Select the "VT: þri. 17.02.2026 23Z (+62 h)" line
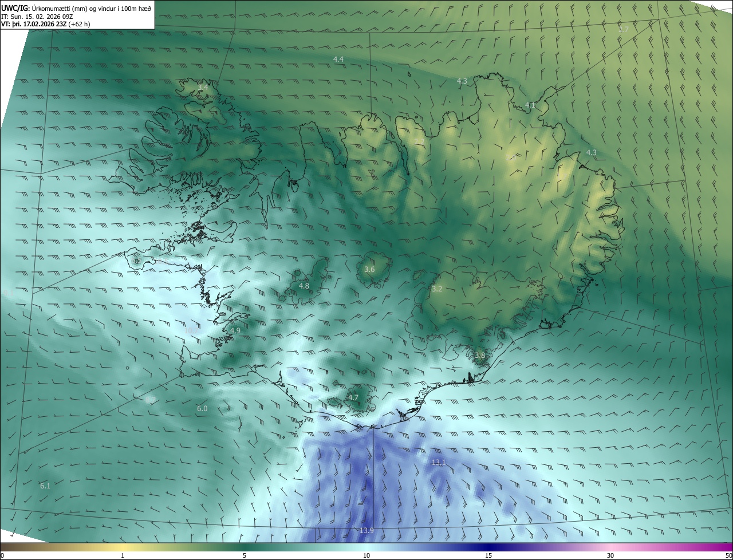Image resolution: width=733 pixels, height=560 pixels. click(x=45, y=24)
